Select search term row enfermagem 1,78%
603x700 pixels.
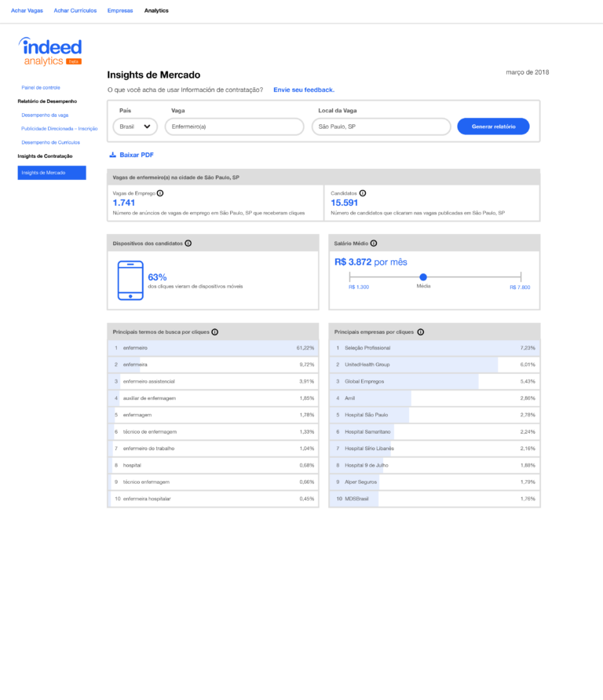click(x=214, y=415)
